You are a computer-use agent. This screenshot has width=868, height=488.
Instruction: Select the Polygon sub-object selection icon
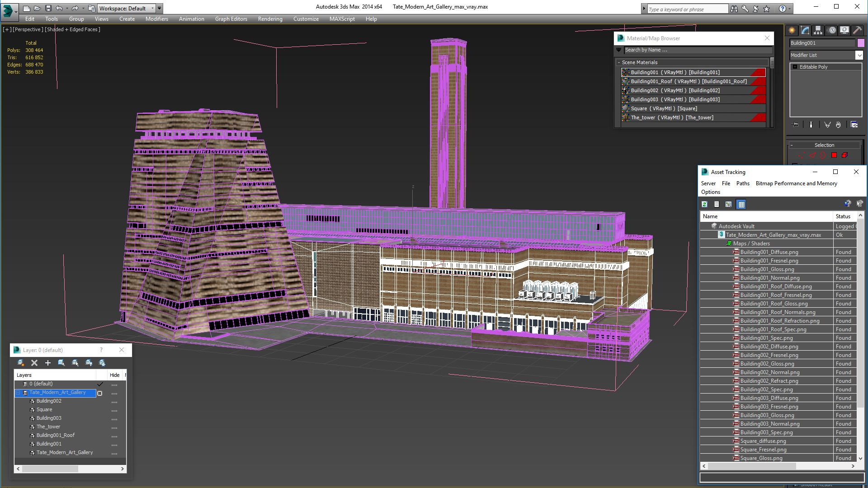coord(834,155)
